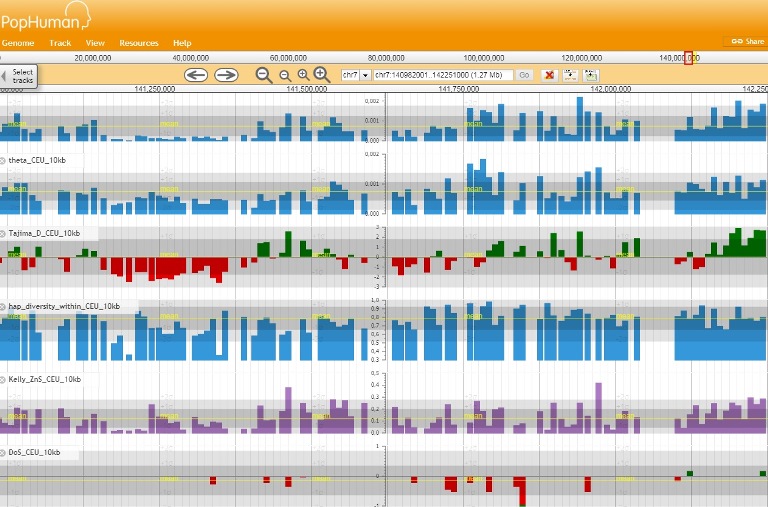Click the rightmost navigation toolbar icon
This screenshot has height=507, width=768.
[x=591, y=75]
